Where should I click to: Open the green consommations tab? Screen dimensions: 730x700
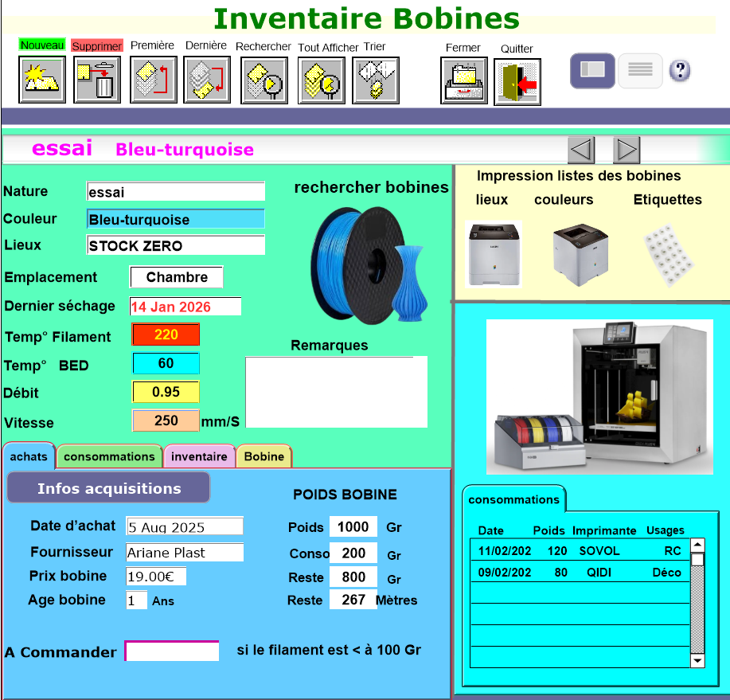(109, 456)
